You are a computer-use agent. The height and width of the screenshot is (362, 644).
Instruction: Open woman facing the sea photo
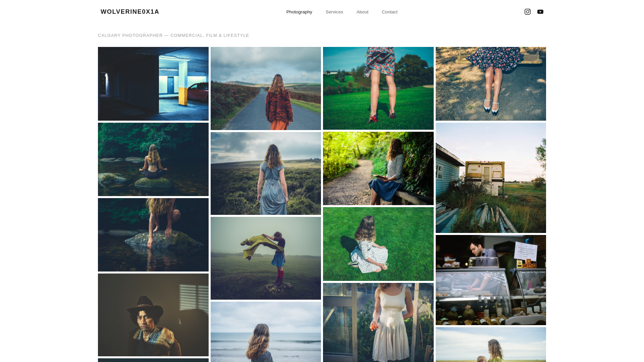(x=266, y=332)
